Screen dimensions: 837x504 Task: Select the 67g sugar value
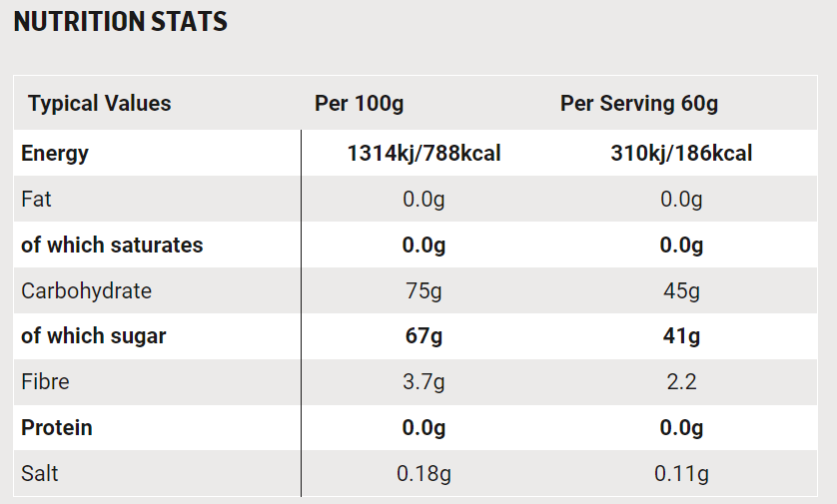tap(423, 336)
